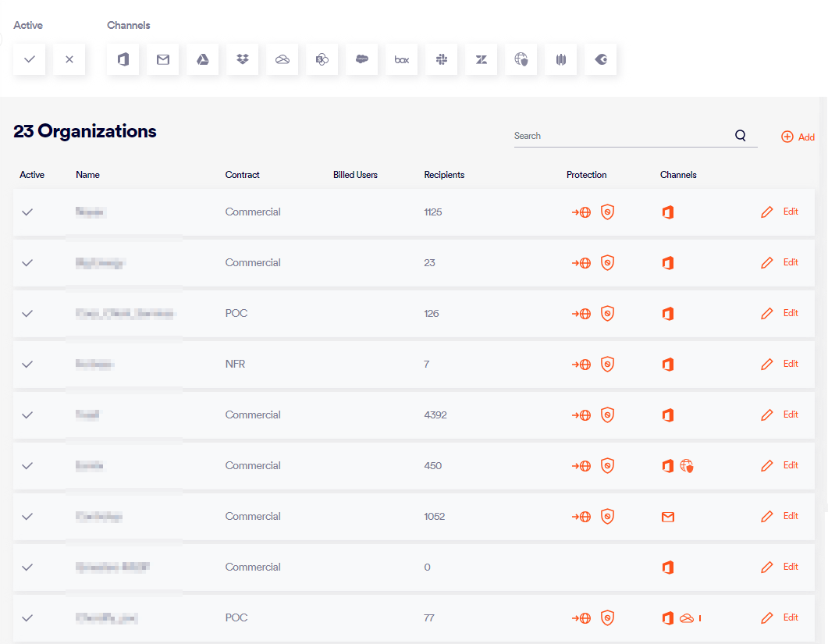Select the Salesforce channel filter
This screenshot has height=644, width=828.
361,59
